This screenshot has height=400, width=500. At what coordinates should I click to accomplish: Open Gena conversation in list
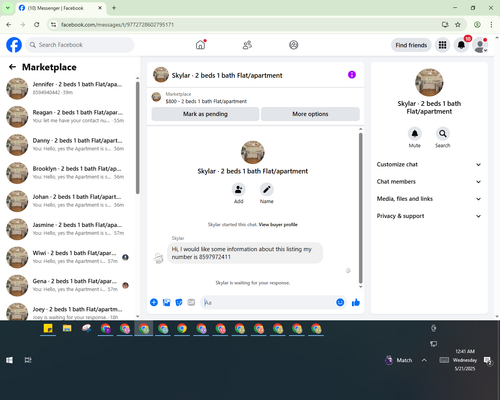[68, 285]
